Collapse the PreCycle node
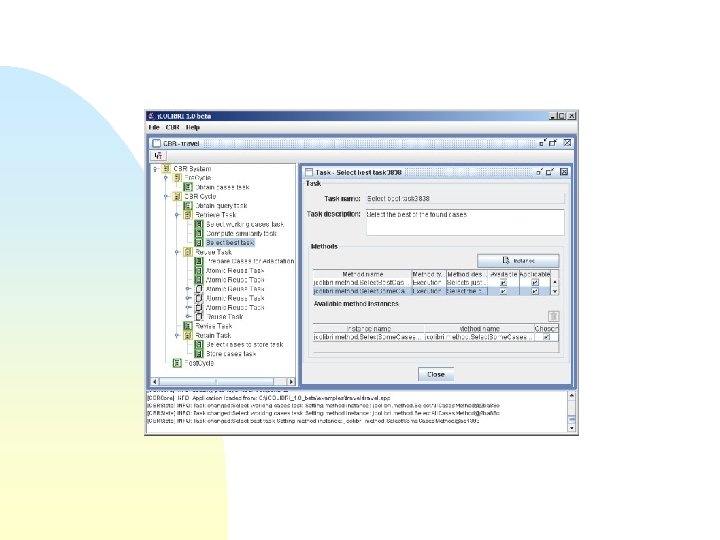The width and height of the screenshot is (720, 540). tap(166, 178)
